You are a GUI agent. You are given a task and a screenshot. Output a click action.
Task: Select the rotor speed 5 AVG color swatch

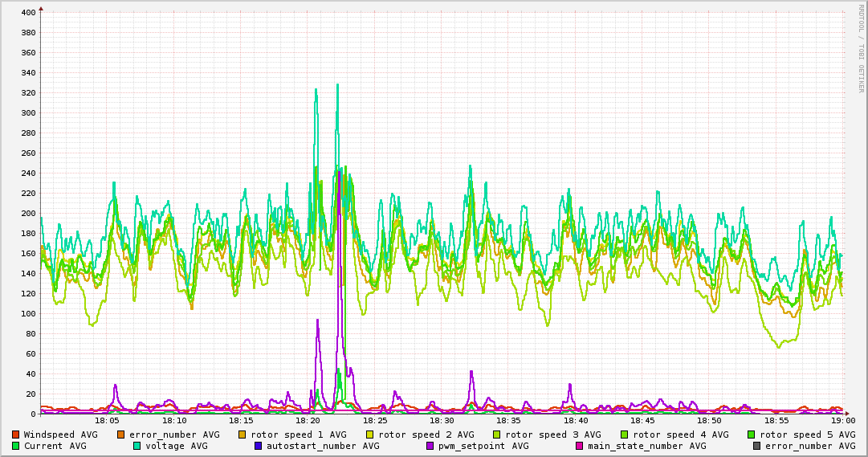[752, 435]
